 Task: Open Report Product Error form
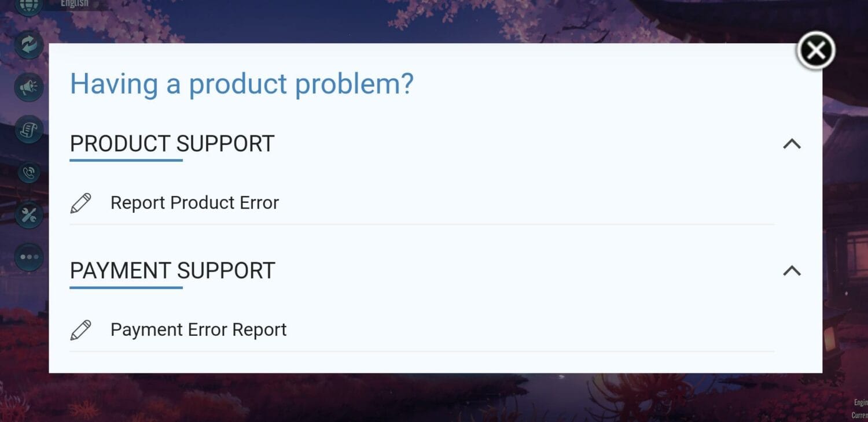click(x=194, y=202)
